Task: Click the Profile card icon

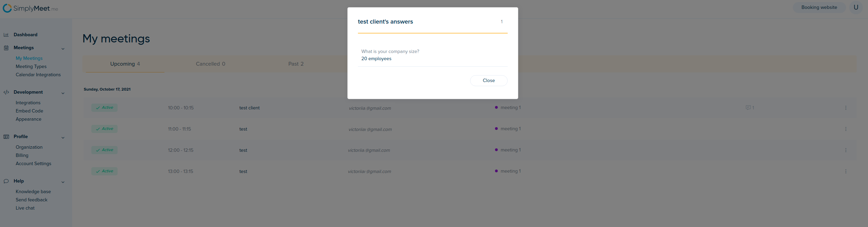Action: (6, 137)
